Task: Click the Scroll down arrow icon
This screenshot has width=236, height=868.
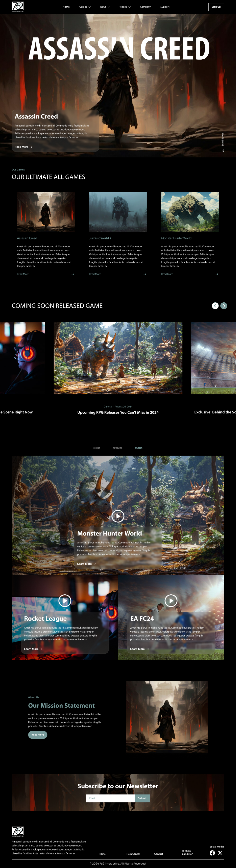Action: pos(223,150)
